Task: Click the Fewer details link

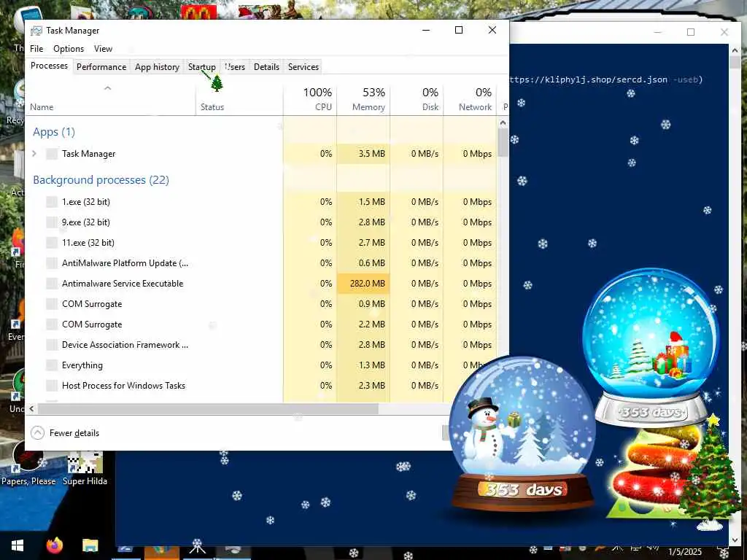Action: point(74,433)
